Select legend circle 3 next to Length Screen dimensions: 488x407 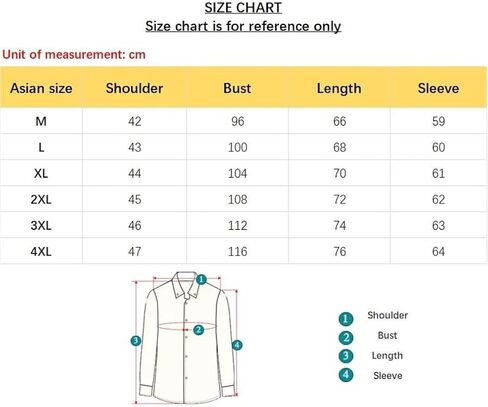[346, 356]
